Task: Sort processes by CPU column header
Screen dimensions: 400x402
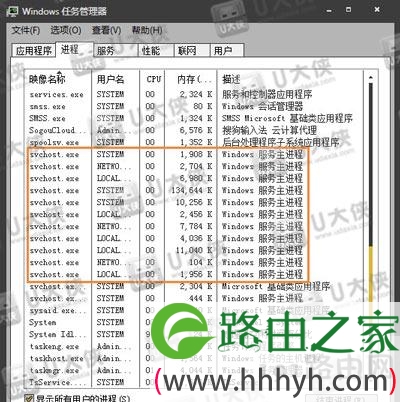Action: tap(152, 79)
